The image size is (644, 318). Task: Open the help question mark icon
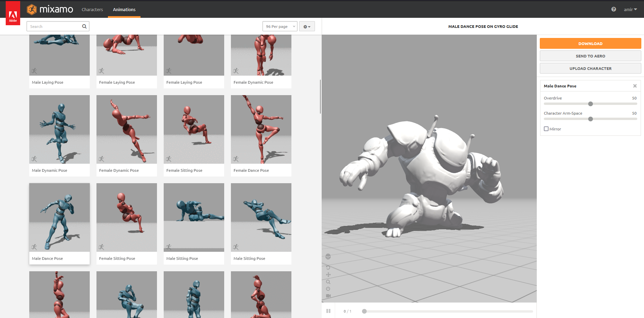click(x=614, y=9)
